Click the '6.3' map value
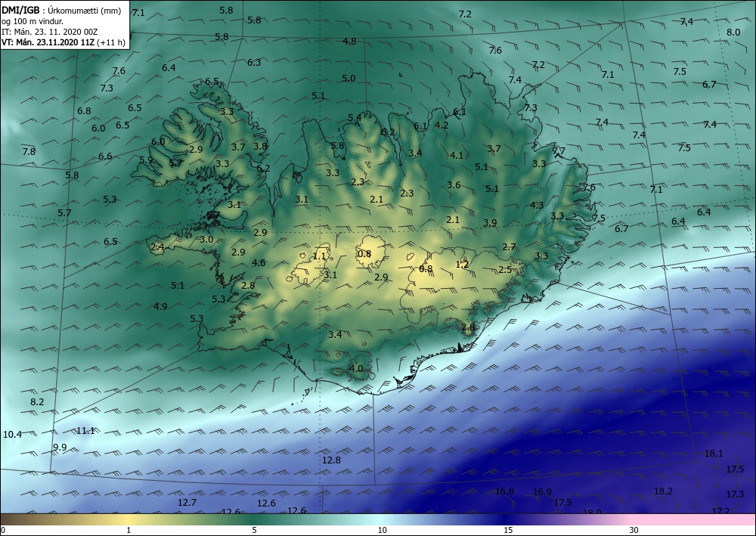The image size is (756, 536). [253, 62]
